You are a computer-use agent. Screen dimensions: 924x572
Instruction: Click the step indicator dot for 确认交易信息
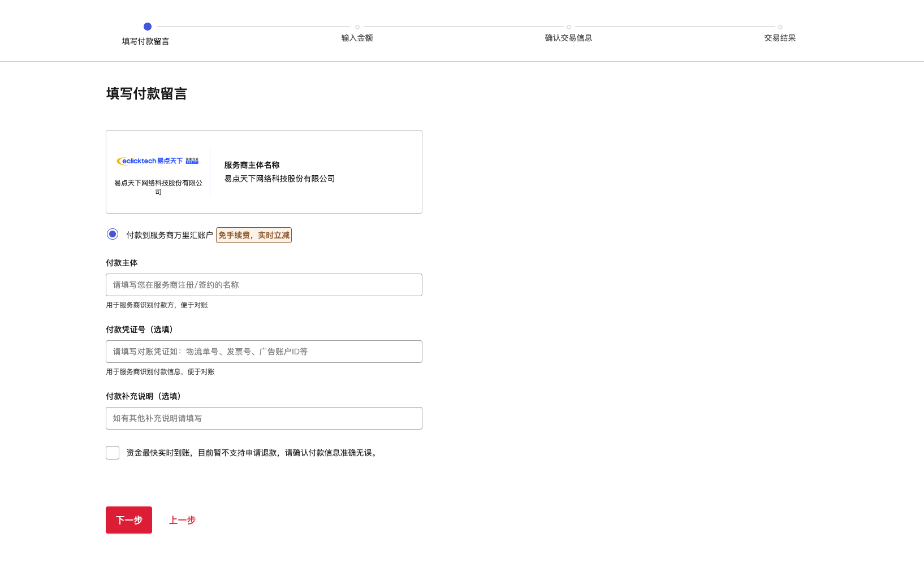pyautogui.click(x=568, y=26)
